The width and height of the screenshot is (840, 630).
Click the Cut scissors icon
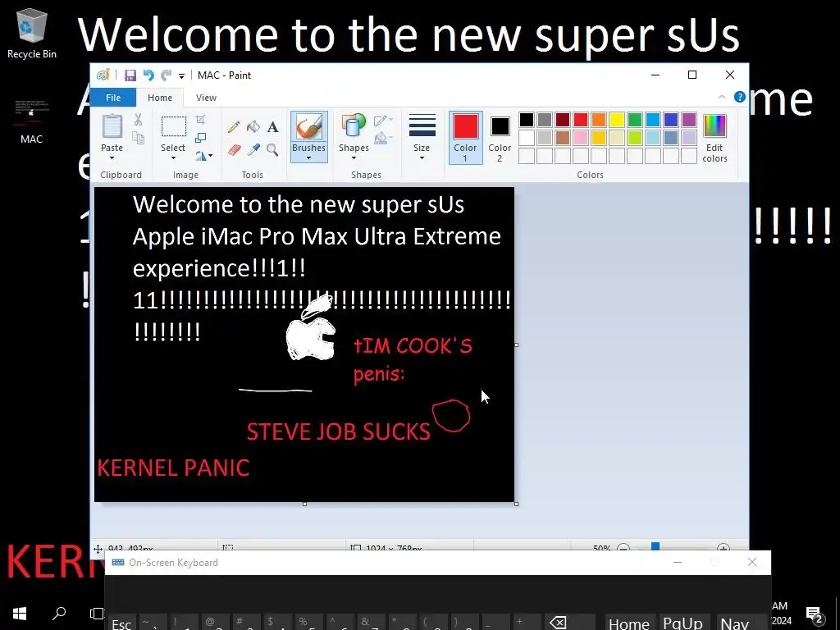click(x=138, y=120)
